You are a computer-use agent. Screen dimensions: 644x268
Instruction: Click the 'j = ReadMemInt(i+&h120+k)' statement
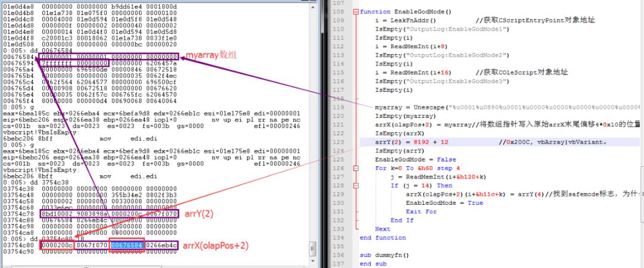pos(438,177)
